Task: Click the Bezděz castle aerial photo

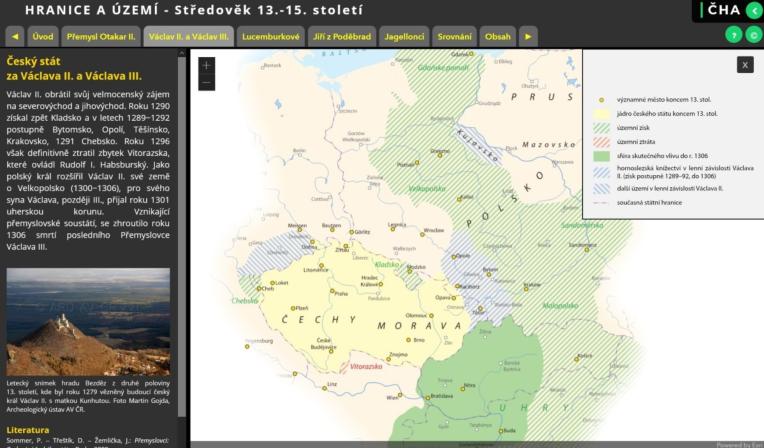Action: [88, 322]
